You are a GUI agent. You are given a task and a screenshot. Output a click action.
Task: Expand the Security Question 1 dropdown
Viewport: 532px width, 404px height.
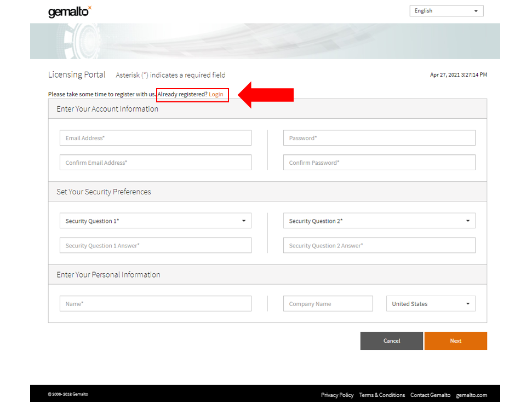[x=155, y=221]
